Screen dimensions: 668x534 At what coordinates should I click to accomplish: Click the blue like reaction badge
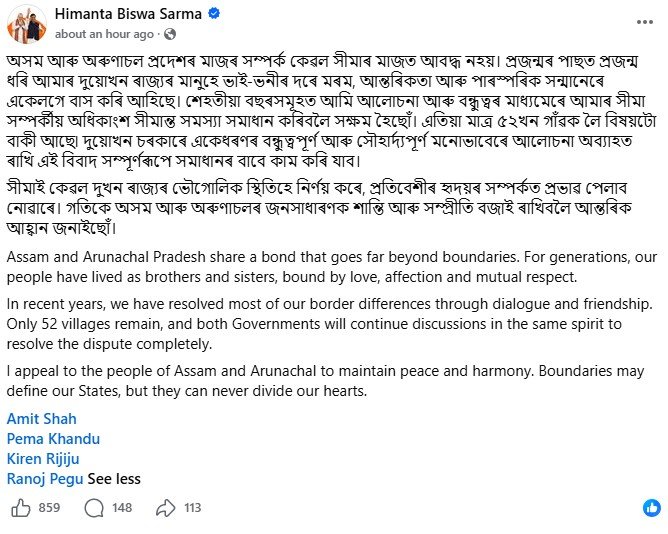652,508
